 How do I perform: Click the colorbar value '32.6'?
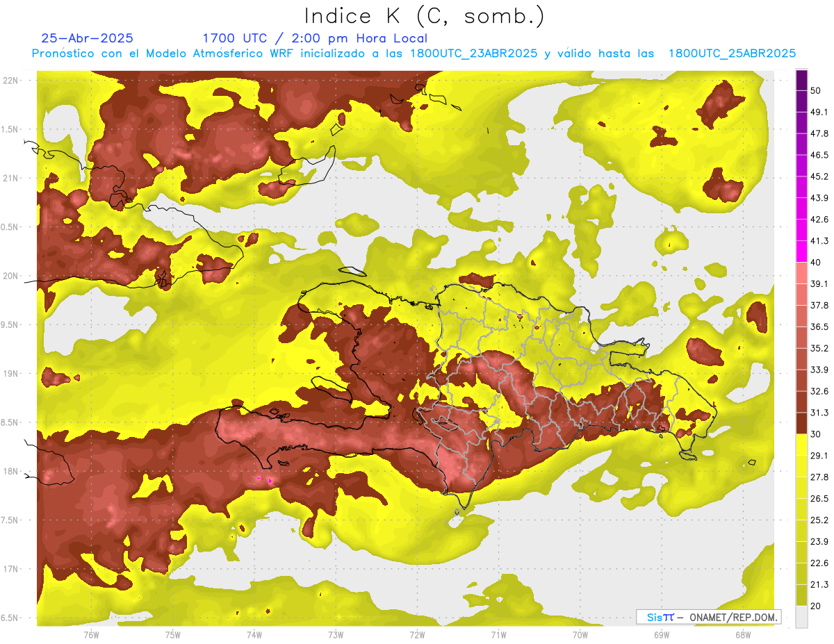[819, 391]
